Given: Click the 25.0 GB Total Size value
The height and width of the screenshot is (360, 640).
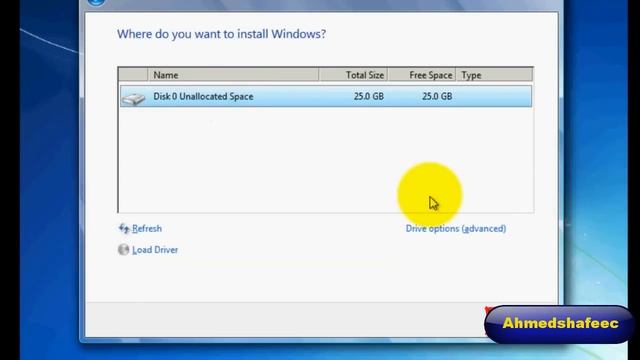Looking at the screenshot, I should pyautogui.click(x=369, y=96).
